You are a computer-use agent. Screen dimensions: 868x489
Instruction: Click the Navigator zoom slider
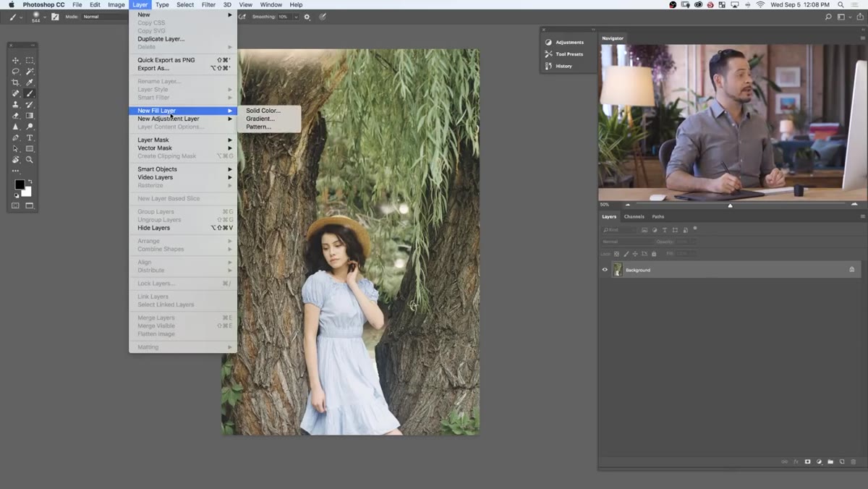[730, 205]
